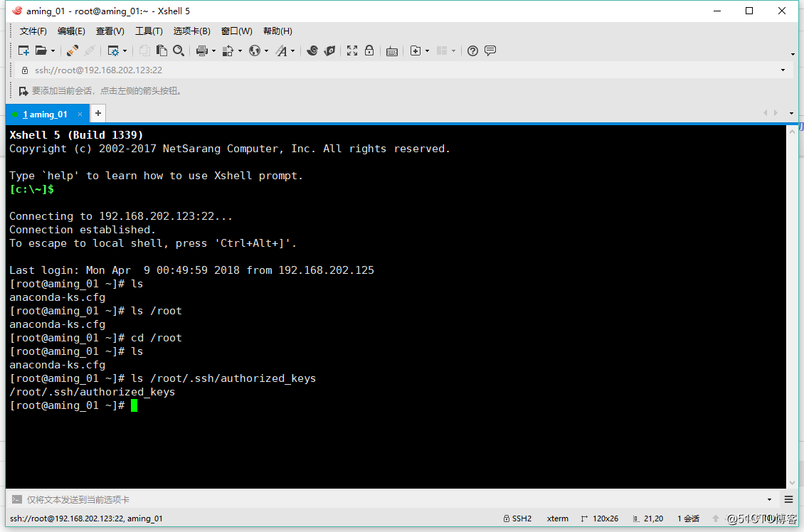
Task: Click the Paste clipboard icon
Action: pos(162,50)
